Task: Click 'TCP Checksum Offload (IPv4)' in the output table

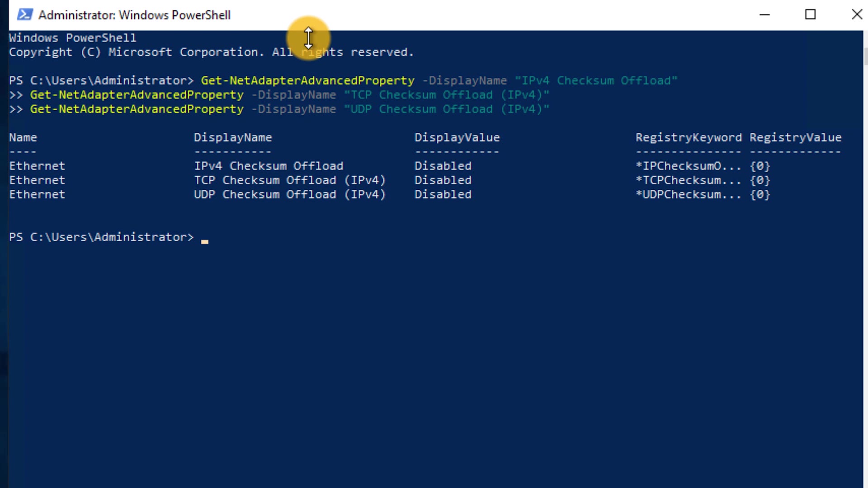Action: (289, 180)
